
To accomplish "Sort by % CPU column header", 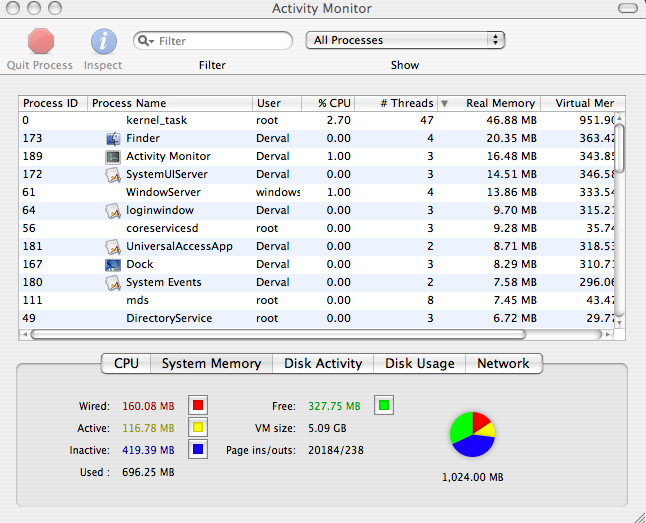I will point(328,103).
